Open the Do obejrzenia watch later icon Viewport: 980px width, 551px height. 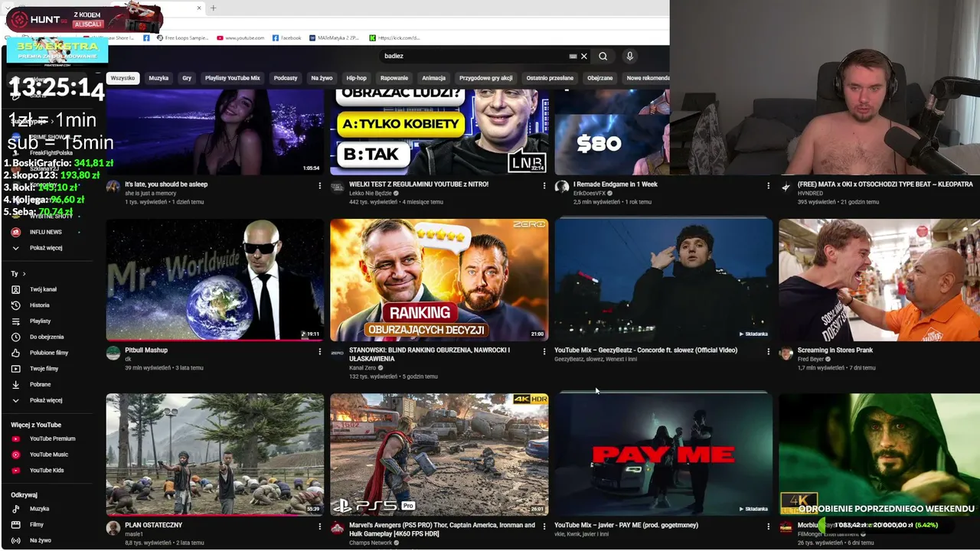[x=15, y=337]
